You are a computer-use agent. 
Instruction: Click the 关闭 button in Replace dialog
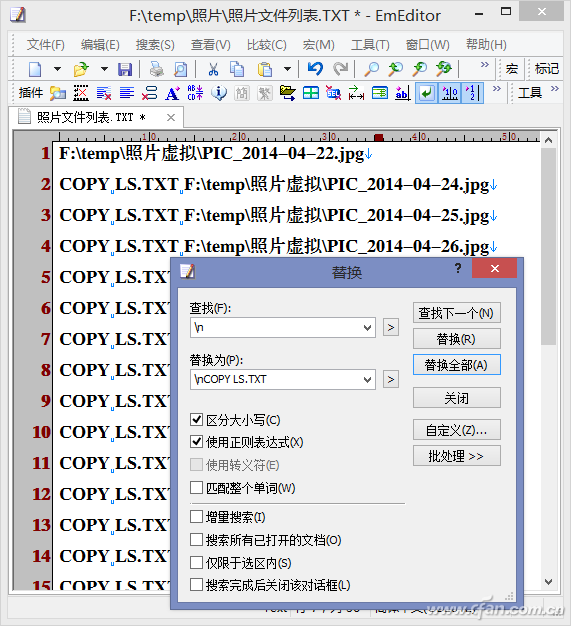[x=456, y=398]
